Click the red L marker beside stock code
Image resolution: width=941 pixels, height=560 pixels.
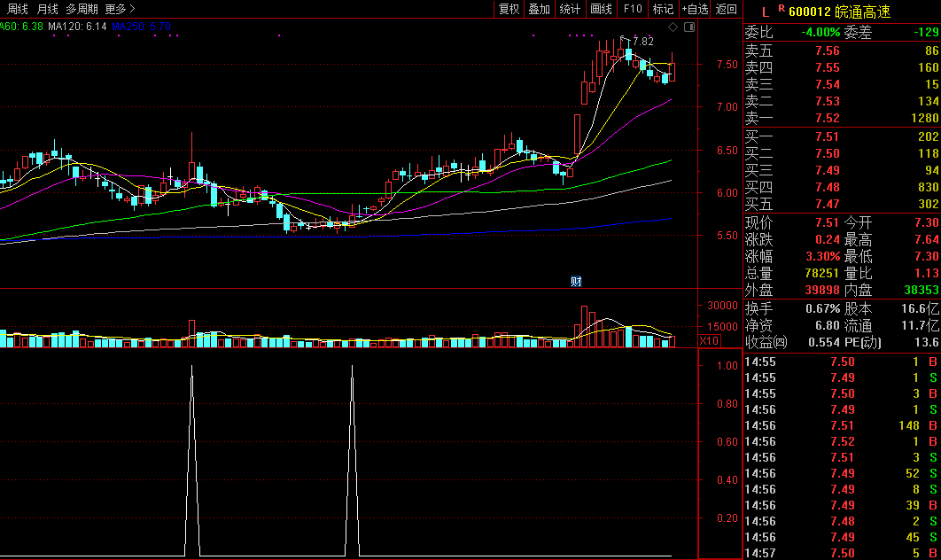[x=766, y=12]
